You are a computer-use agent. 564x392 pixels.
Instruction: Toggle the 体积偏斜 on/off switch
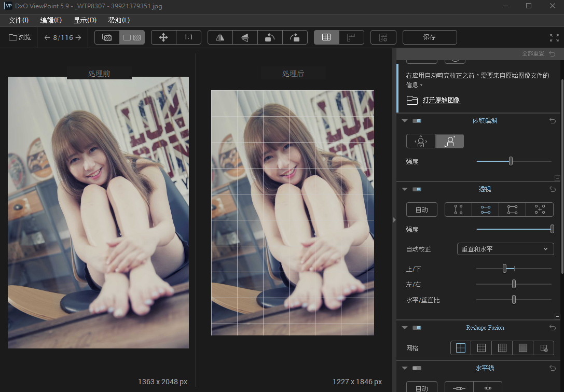(x=417, y=121)
